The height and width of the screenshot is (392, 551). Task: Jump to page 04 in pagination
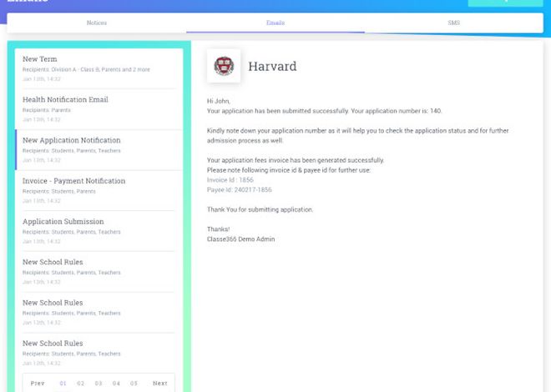[x=116, y=383]
